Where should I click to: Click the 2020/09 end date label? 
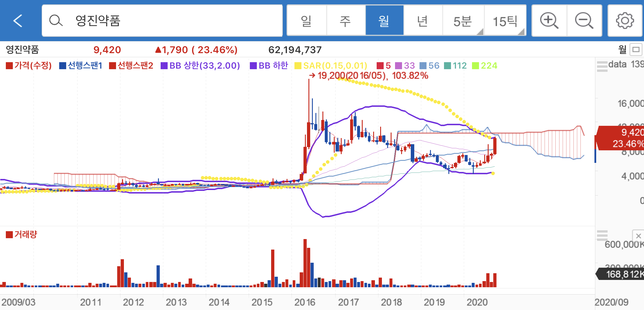click(x=611, y=302)
